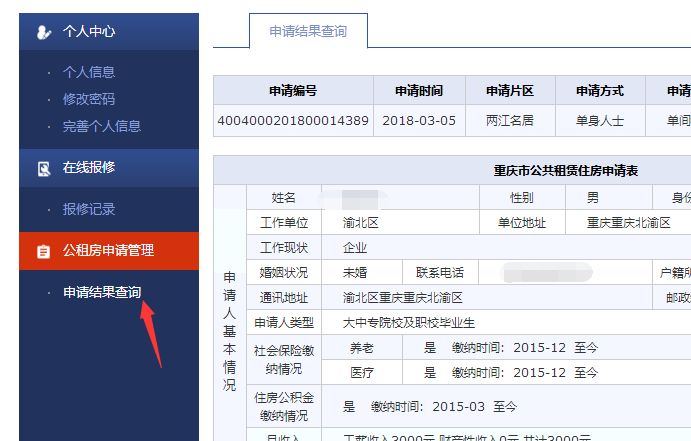
Task: Click the 在线报修 repair icon
Action: tap(44, 168)
